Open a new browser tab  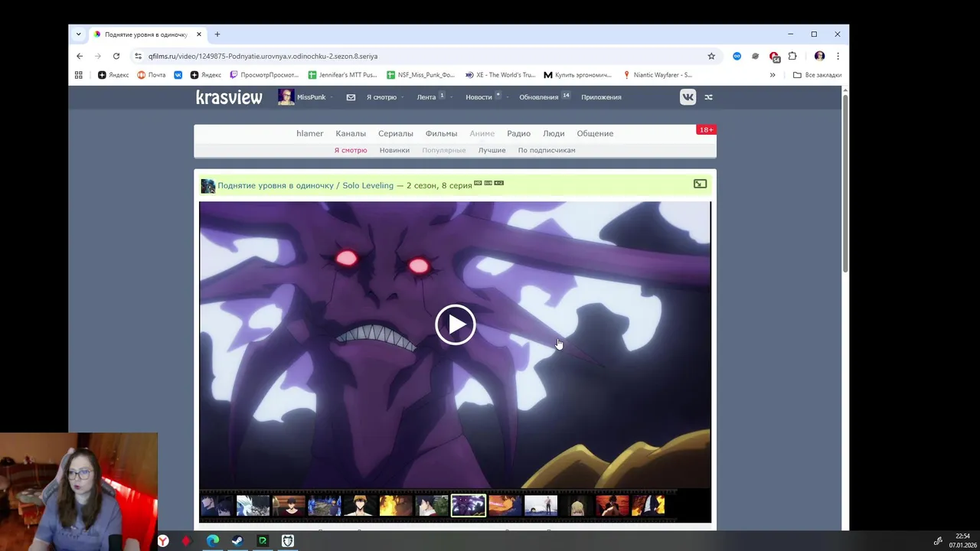pyautogui.click(x=217, y=34)
